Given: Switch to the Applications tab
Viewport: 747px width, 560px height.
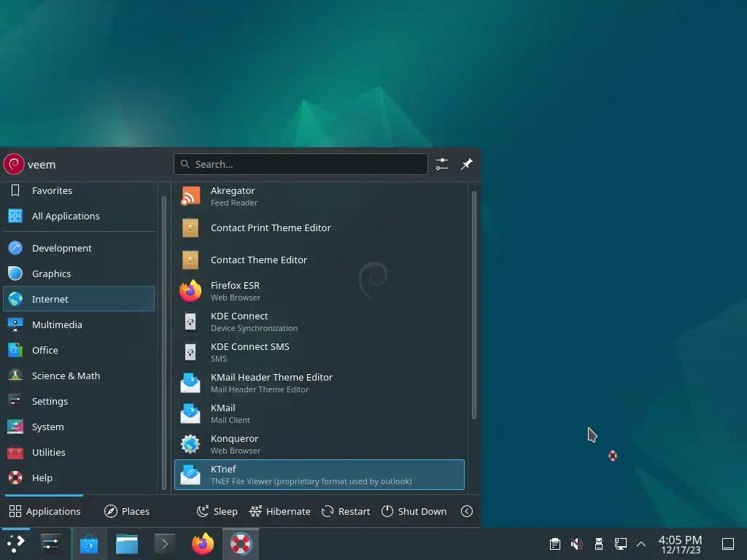Looking at the screenshot, I should tap(44, 511).
